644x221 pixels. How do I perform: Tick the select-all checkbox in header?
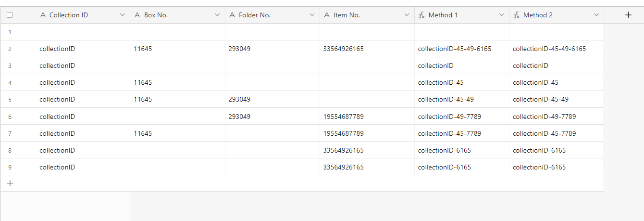pos(10,15)
